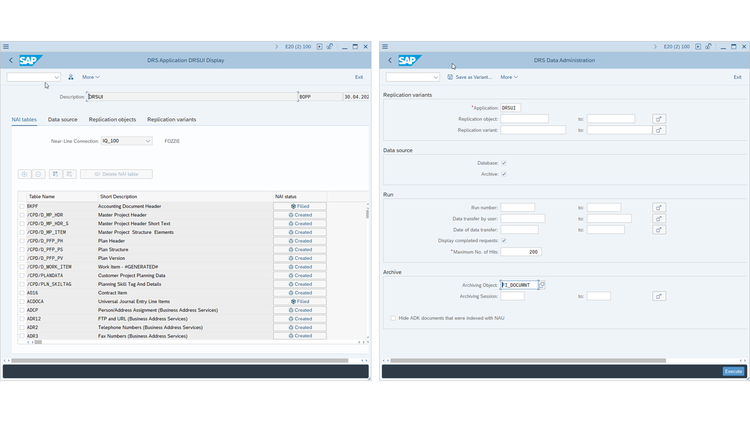Screen dimensions: 750x422
Task: Select the BKPF table row checkbox
Action: tap(22, 206)
